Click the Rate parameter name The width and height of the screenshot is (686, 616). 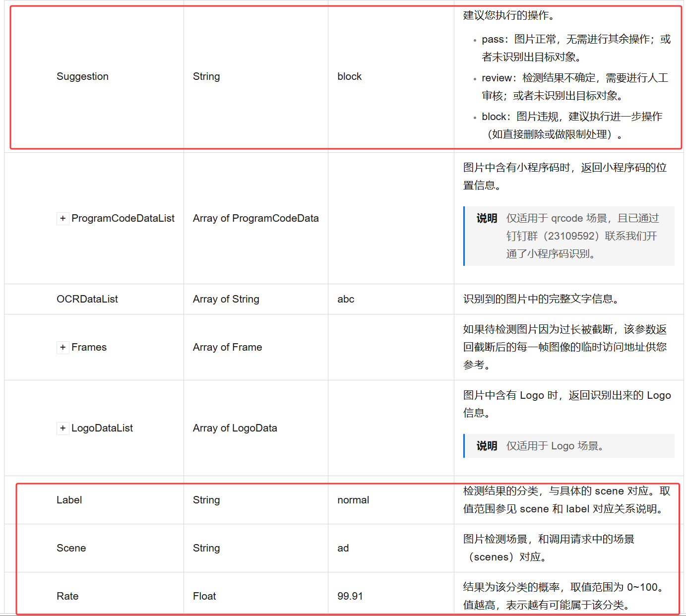point(67,596)
